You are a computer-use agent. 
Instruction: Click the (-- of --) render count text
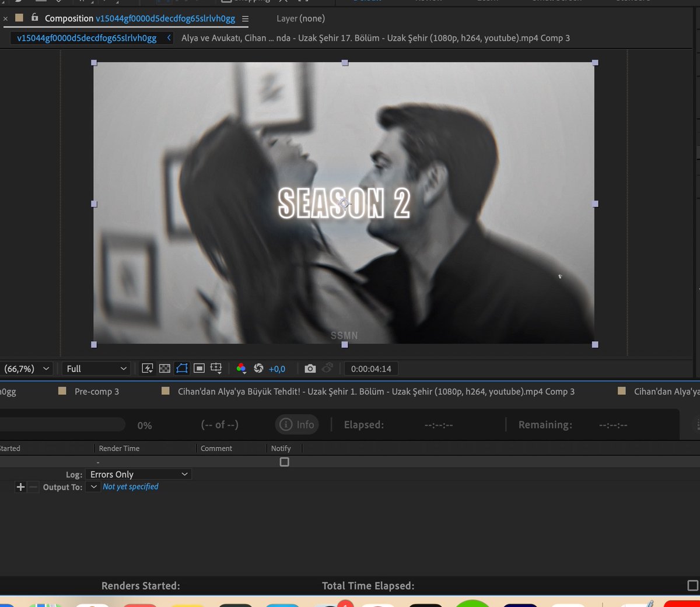tap(219, 424)
